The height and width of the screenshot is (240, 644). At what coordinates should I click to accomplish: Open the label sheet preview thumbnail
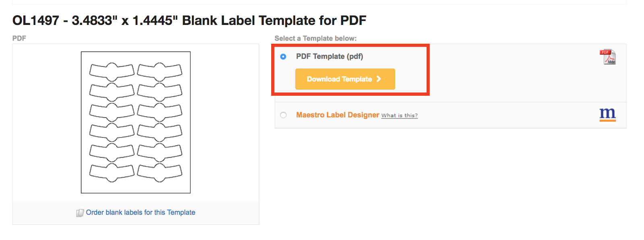[x=136, y=122]
